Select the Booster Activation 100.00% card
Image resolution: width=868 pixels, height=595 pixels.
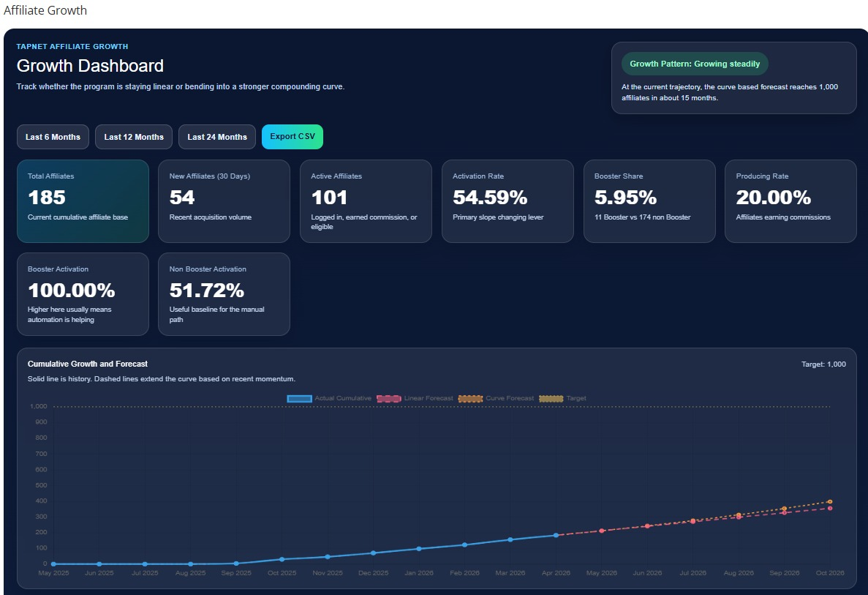(83, 293)
